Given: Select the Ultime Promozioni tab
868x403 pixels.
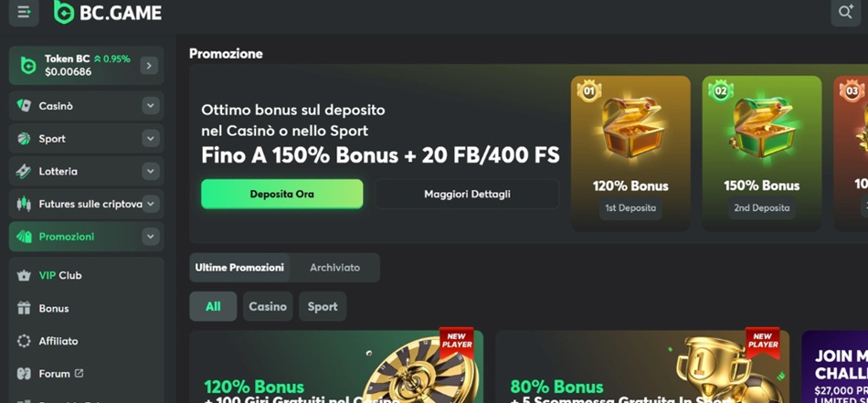Looking at the screenshot, I should click(239, 268).
